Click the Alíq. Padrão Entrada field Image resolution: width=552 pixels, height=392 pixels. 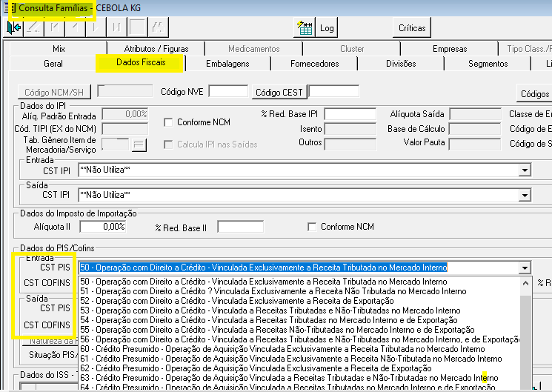click(x=125, y=114)
